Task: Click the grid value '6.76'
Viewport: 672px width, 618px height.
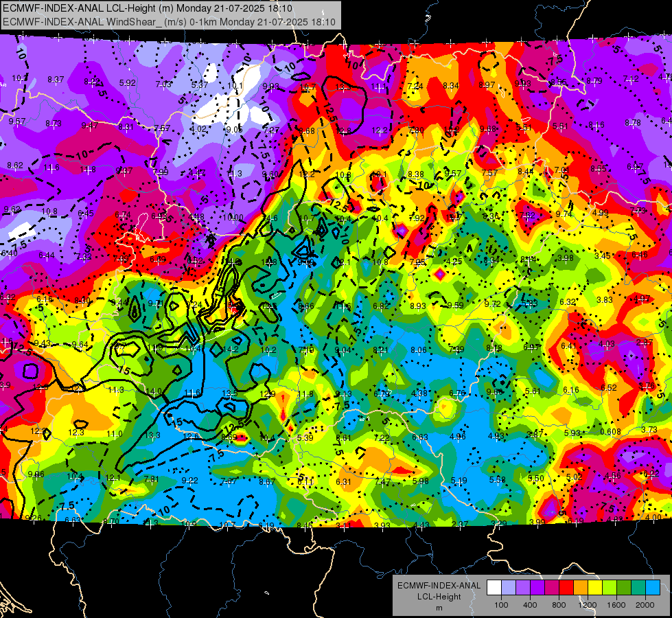Action: point(457,393)
